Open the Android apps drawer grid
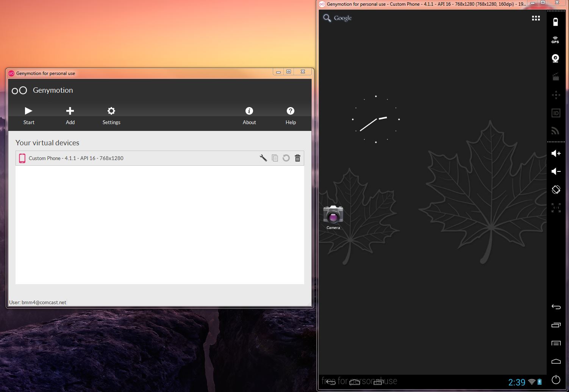569x392 pixels. point(536,18)
